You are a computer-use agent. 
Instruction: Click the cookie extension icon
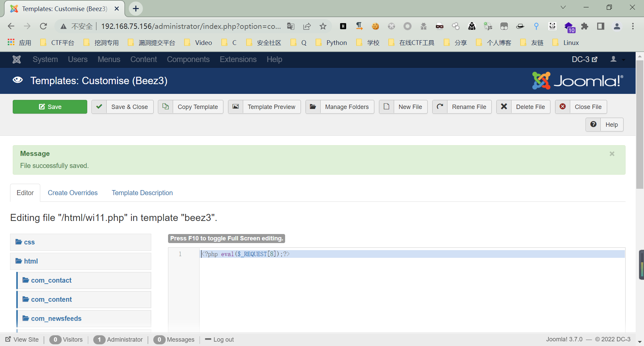375,26
